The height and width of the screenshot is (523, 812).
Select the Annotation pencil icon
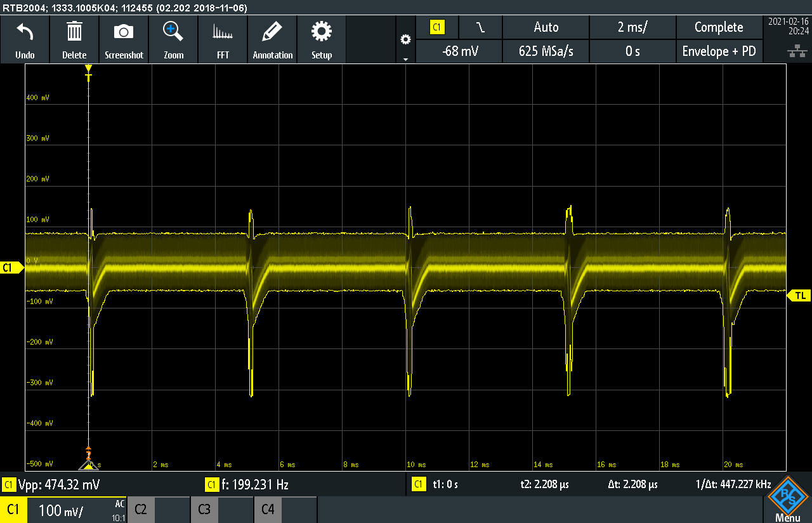[272, 38]
